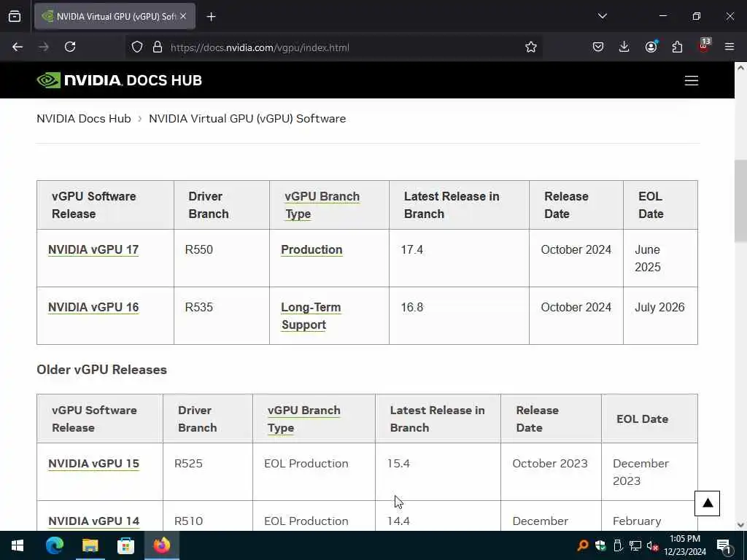Follow the Production branch type link
Image resolution: width=747 pixels, height=560 pixels.
coord(311,249)
